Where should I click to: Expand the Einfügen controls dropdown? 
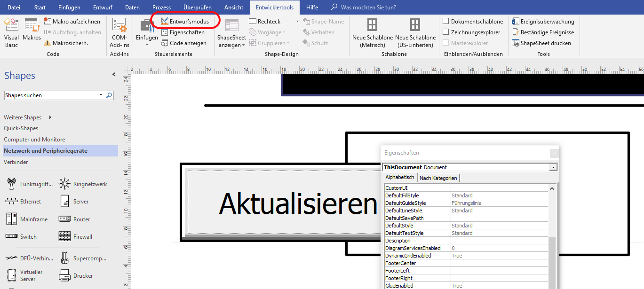click(x=147, y=44)
